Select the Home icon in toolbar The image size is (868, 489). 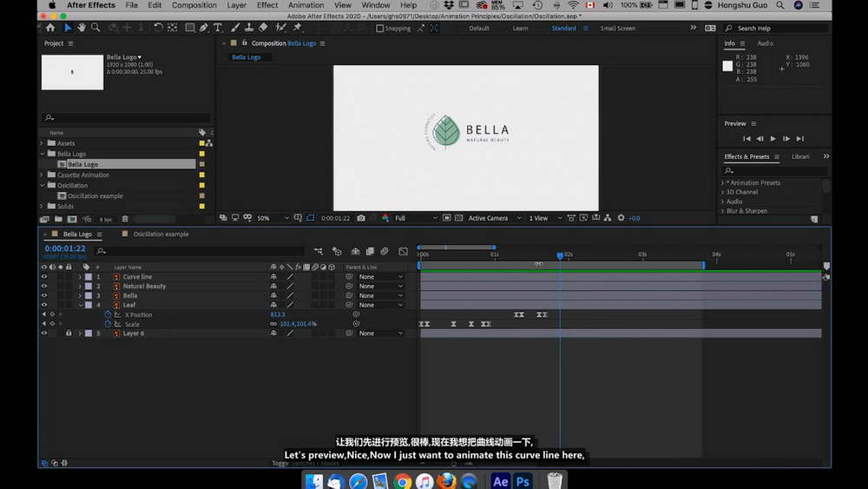pyautogui.click(x=50, y=28)
